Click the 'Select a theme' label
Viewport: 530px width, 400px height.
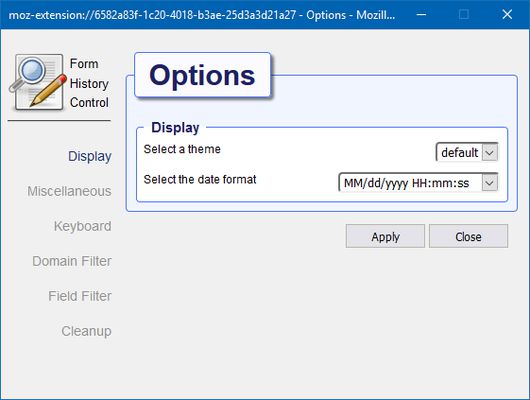point(182,149)
